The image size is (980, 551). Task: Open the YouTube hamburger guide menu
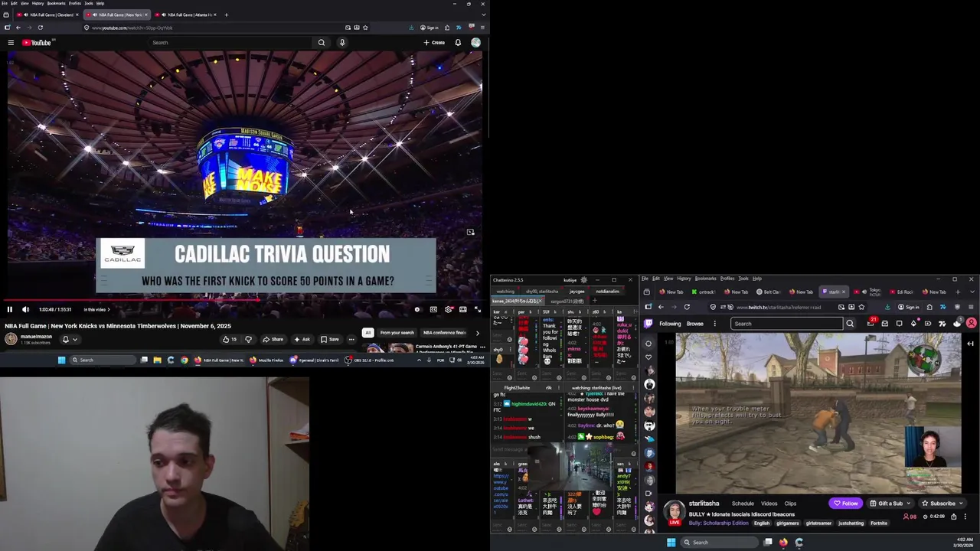click(x=11, y=43)
